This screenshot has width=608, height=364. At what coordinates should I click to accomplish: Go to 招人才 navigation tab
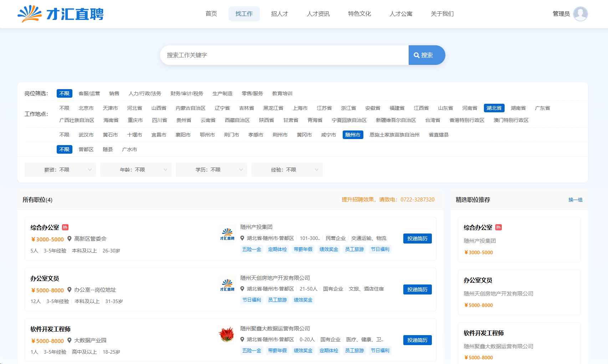click(280, 14)
